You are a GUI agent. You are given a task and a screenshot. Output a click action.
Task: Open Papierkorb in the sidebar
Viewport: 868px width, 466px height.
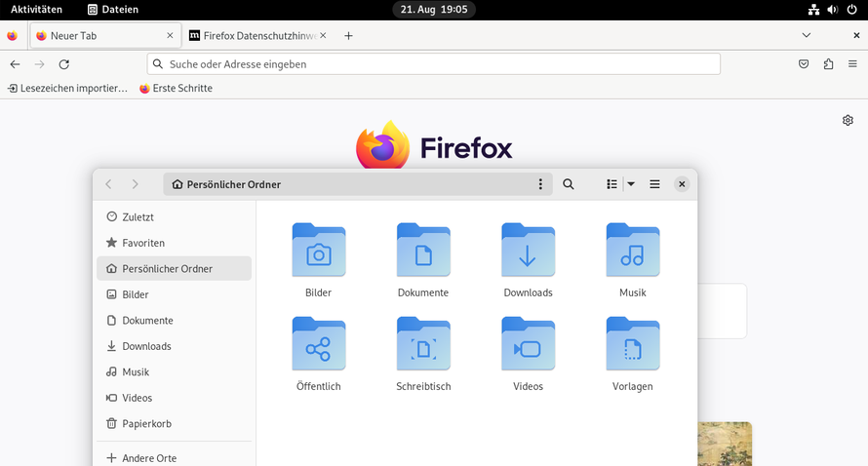point(174,423)
